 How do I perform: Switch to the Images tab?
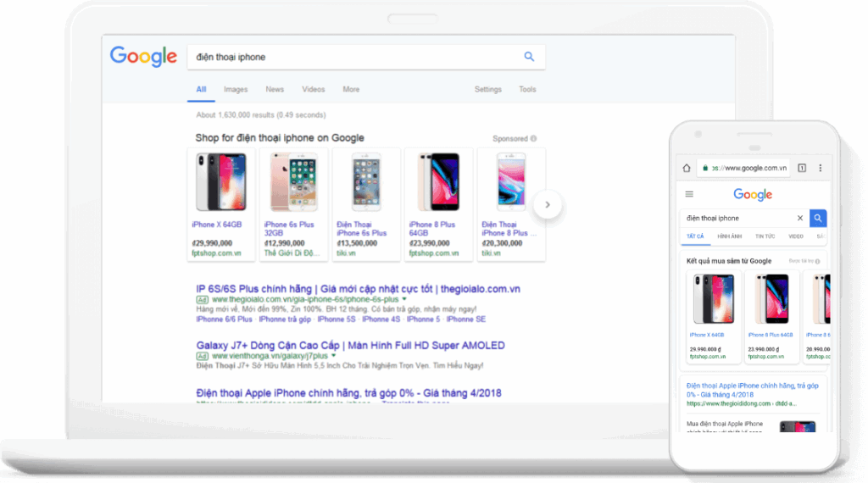click(236, 89)
